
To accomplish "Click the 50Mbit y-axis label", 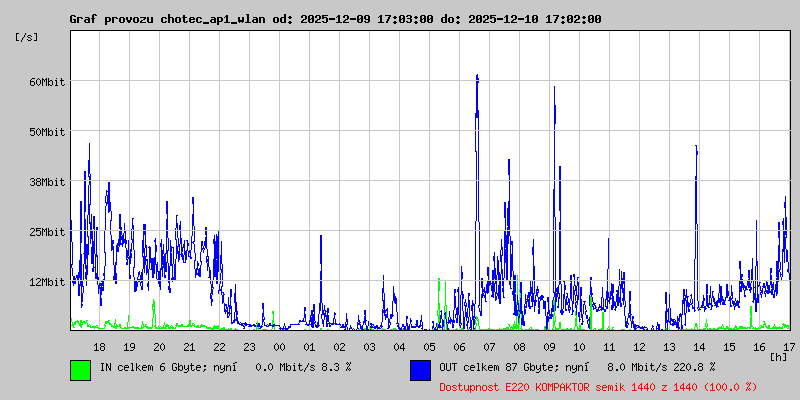I will (x=46, y=132).
